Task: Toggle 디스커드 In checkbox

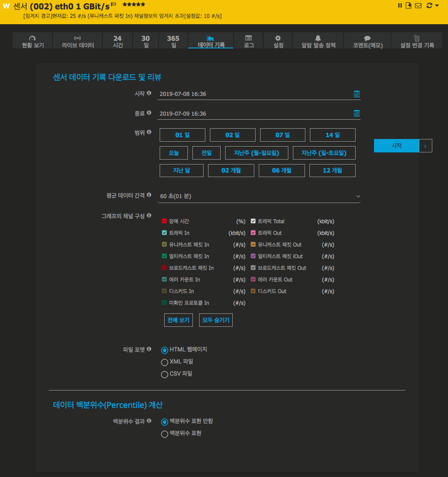Action: point(164,291)
